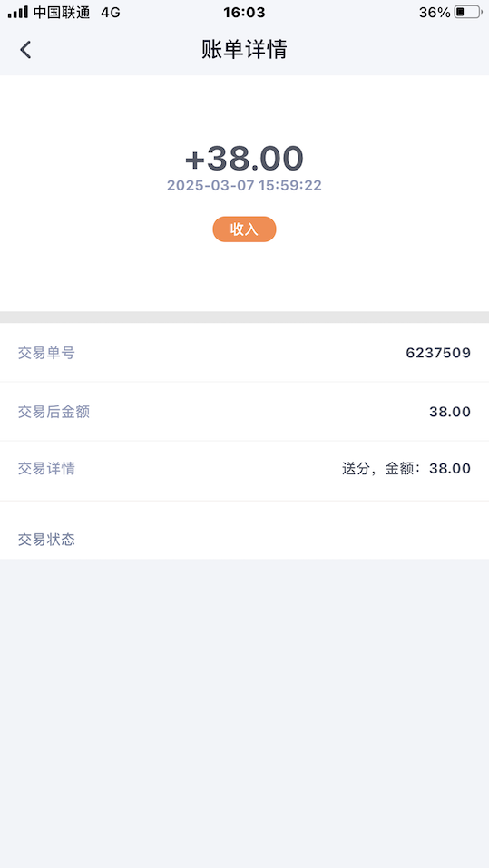
Task: Tap the 16:03 clock in status bar
Action: point(244,12)
